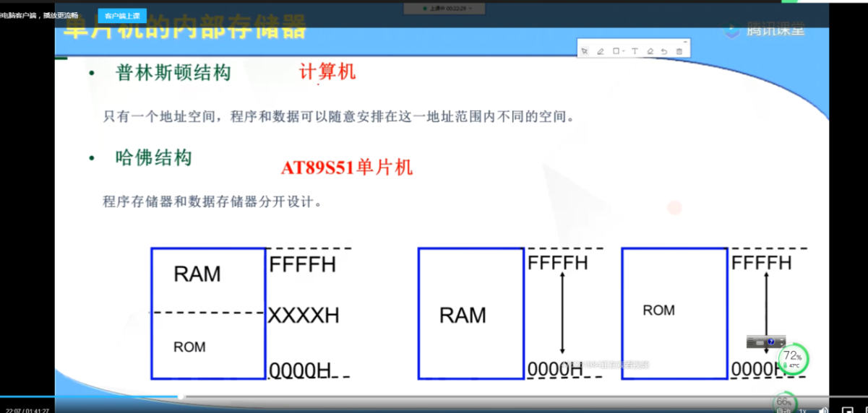This screenshot has width=868, height=413.
Task: Clear all annotations with trash icon
Action: click(679, 51)
